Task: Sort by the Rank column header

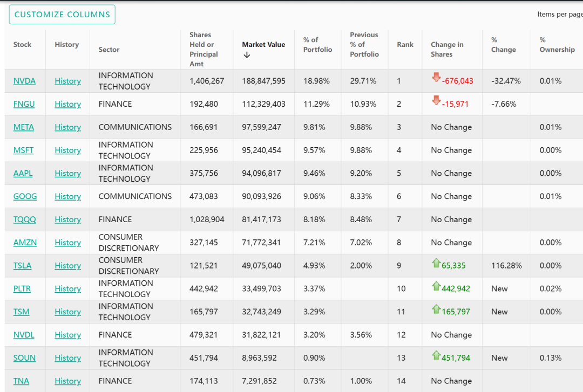Action: (x=405, y=45)
